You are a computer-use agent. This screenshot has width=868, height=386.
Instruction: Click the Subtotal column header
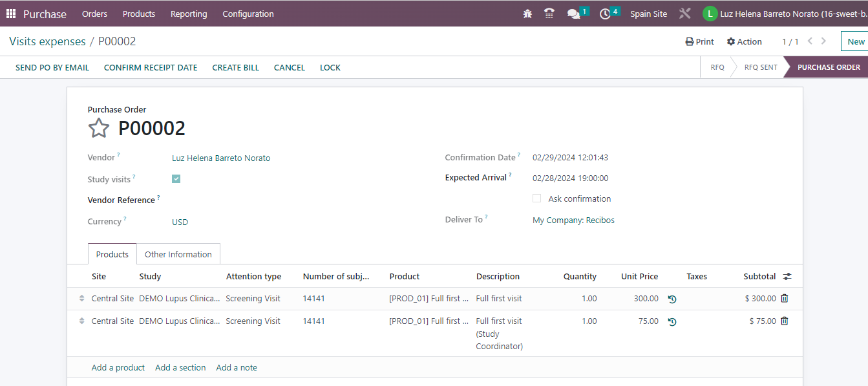coord(759,276)
